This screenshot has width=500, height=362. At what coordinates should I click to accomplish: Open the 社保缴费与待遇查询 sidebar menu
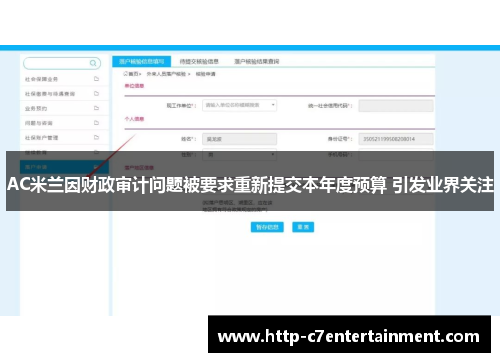(x=64, y=94)
